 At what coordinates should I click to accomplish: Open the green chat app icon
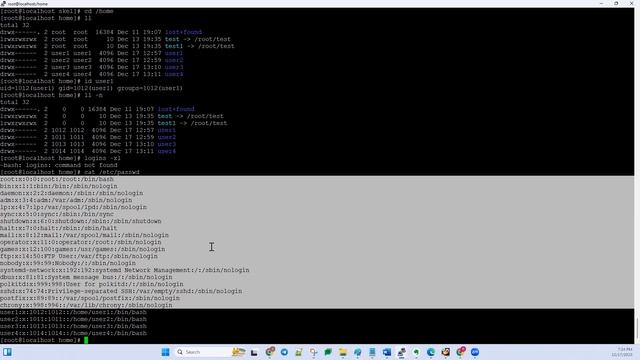328,352
